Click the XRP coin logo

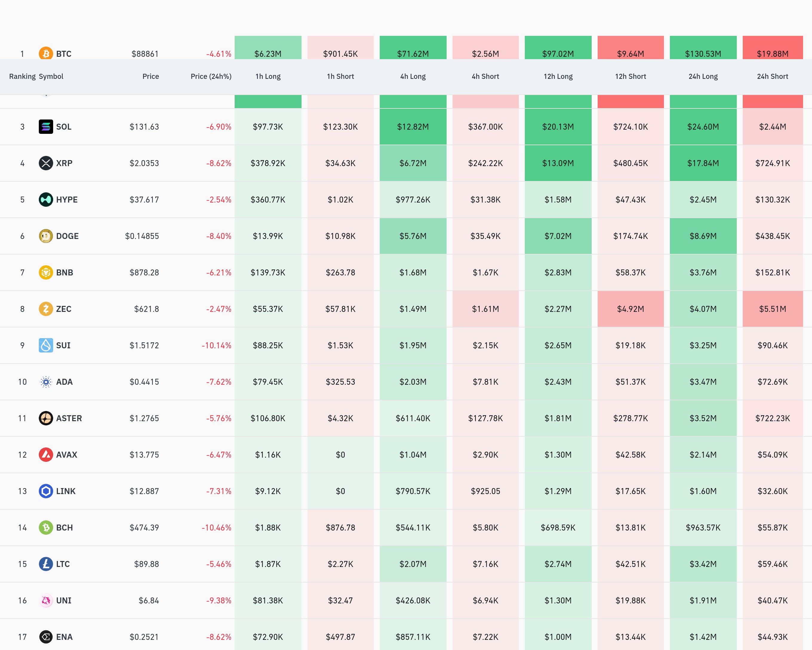pyautogui.click(x=46, y=163)
